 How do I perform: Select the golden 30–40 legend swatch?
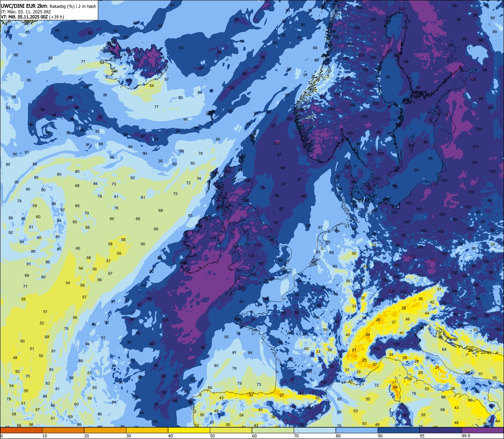[147, 430]
